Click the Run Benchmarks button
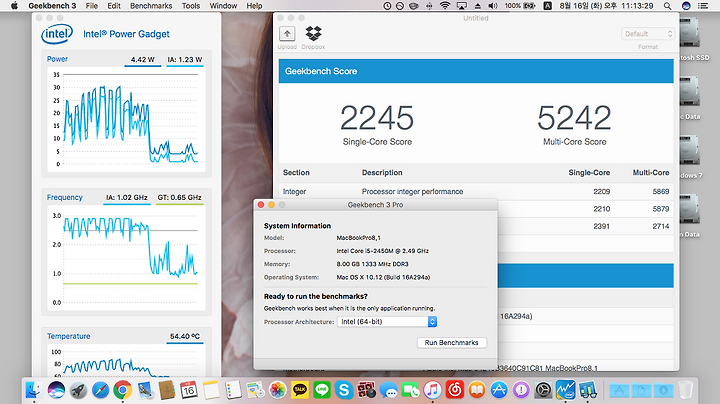Screen dimensions: 720x404 (x=451, y=342)
